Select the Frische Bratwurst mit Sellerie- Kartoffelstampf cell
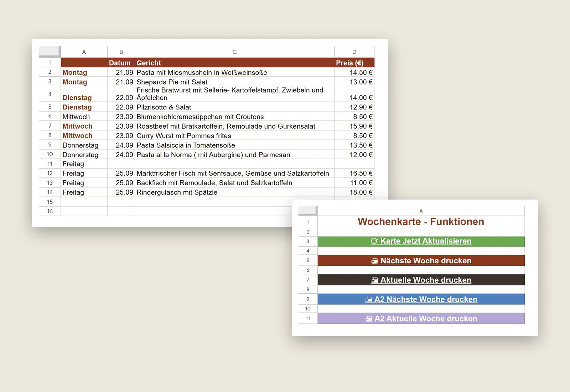570x392 pixels. click(x=234, y=94)
